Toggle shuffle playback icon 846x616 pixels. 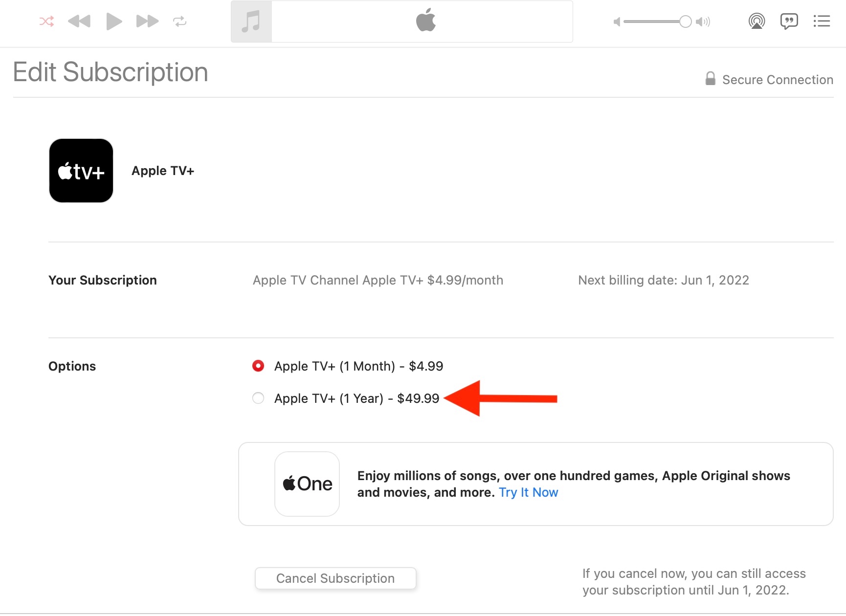coord(47,22)
